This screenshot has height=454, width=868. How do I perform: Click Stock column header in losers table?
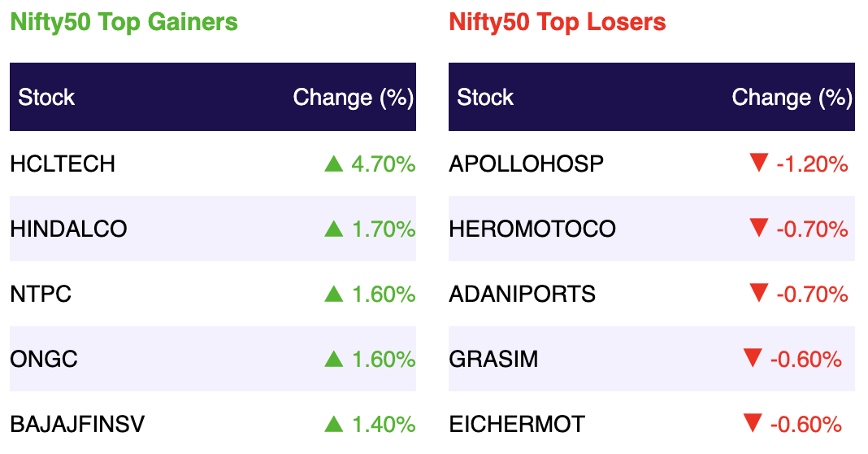pyautogui.click(x=485, y=97)
